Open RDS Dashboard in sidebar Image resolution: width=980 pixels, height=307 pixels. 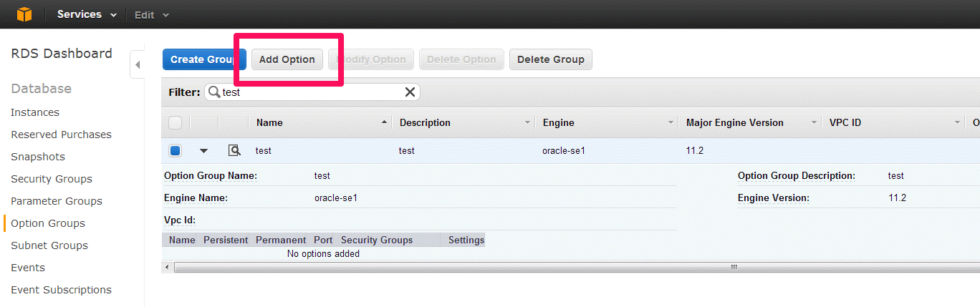(x=62, y=54)
